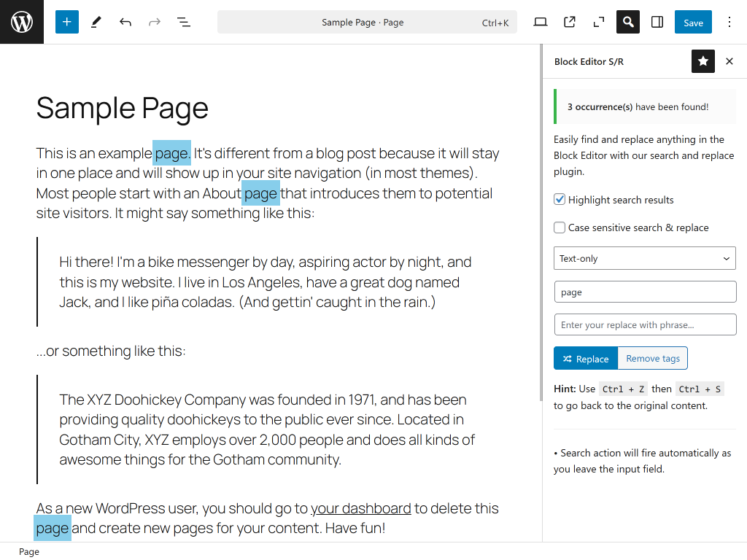Open the Options three-dot menu

(x=729, y=22)
